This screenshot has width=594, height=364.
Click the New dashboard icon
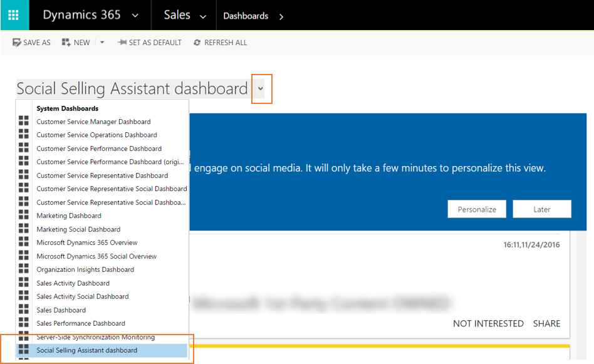tap(66, 43)
